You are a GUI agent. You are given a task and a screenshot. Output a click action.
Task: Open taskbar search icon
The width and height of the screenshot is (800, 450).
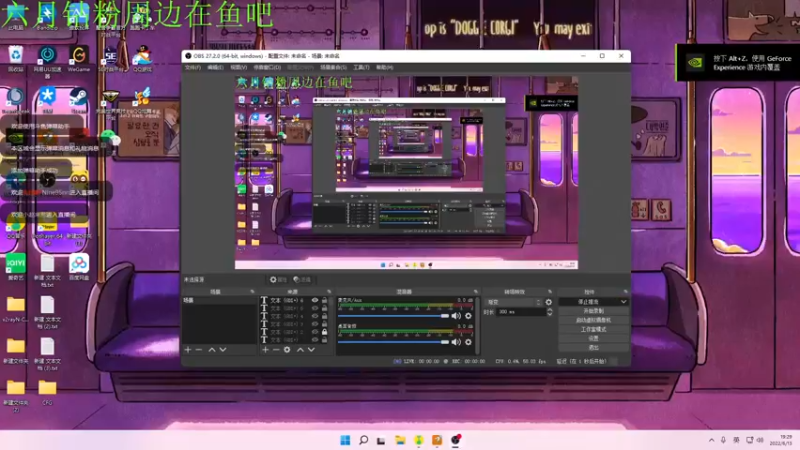[363, 440]
